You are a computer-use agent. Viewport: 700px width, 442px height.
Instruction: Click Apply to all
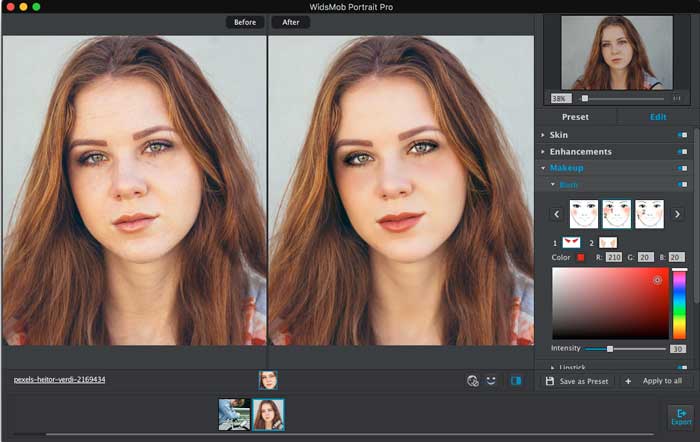point(654,381)
